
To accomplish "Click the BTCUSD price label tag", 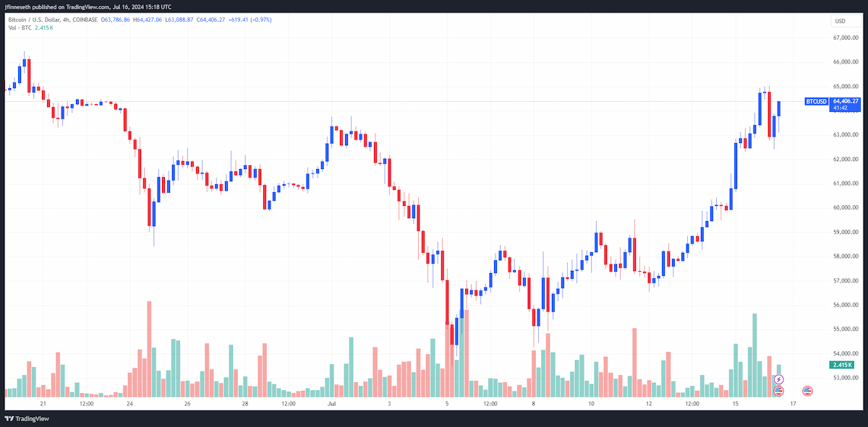I will pos(816,102).
